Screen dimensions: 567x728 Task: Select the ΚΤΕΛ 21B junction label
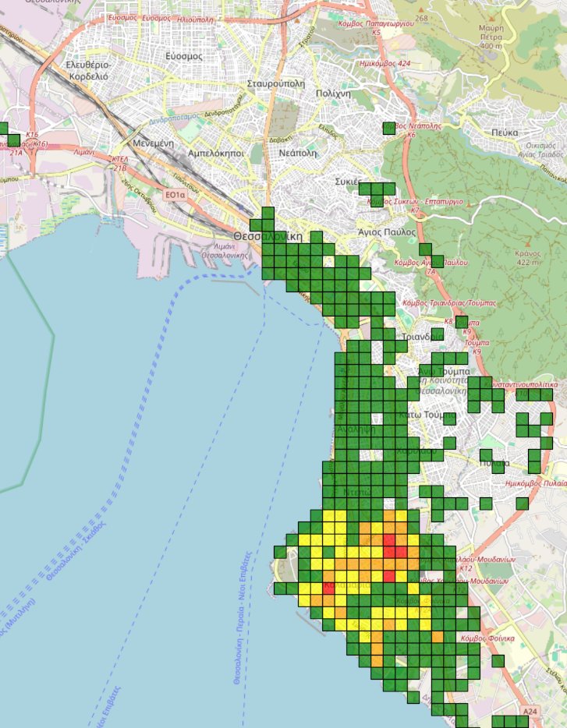[120, 163]
